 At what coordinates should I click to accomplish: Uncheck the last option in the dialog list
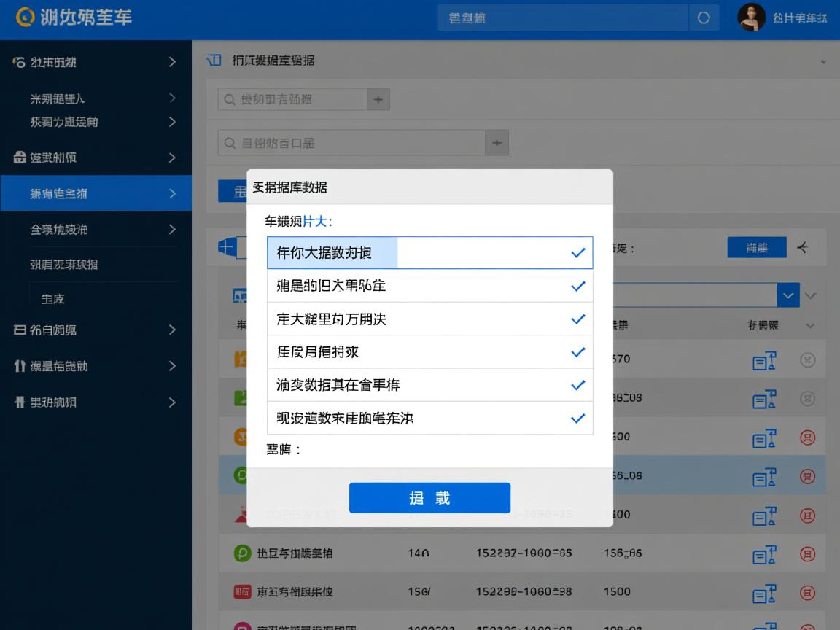pyautogui.click(x=577, y=419)
